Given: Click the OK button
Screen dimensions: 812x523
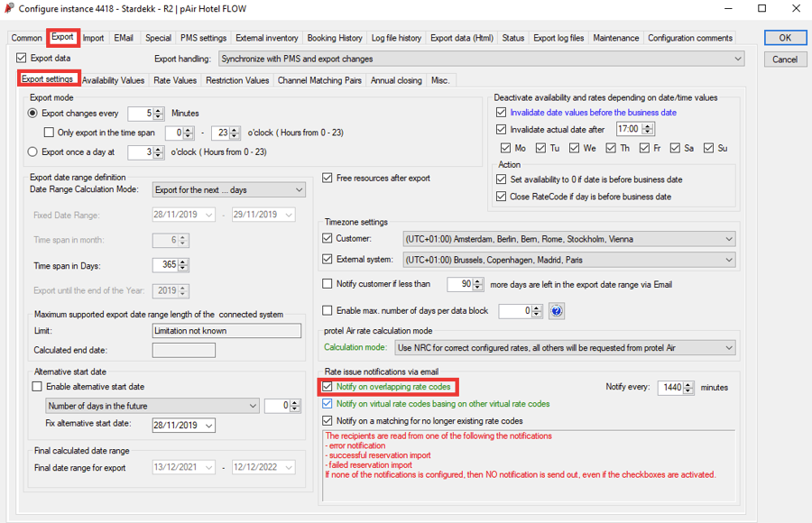Looking at the screenshot, I should pos(784,38).
